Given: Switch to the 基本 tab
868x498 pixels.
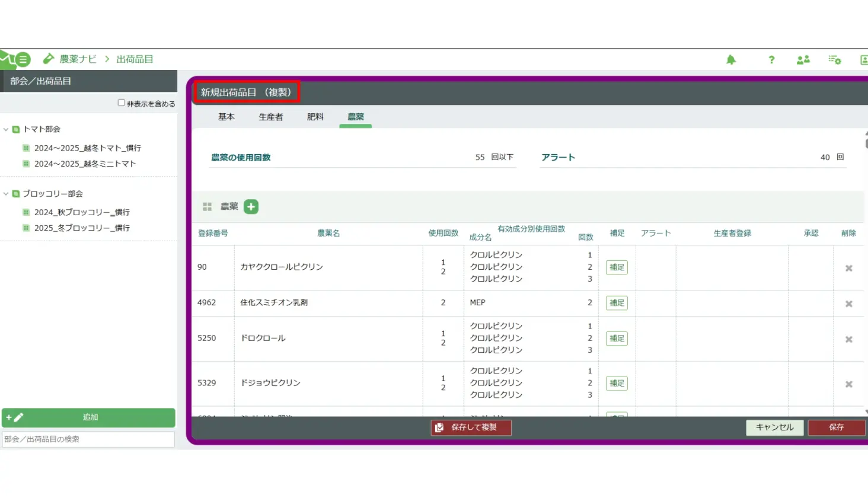Looking at the screenshot, I should [x=226, y=117].
